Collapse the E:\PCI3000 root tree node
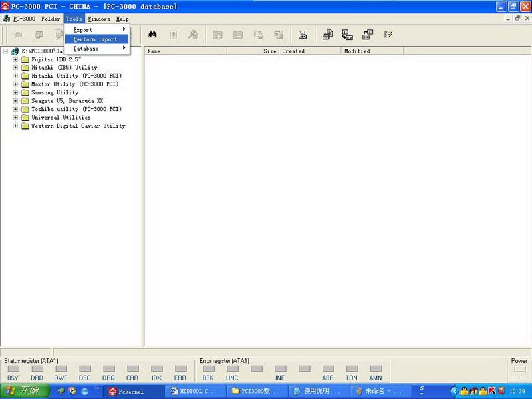 6,51
